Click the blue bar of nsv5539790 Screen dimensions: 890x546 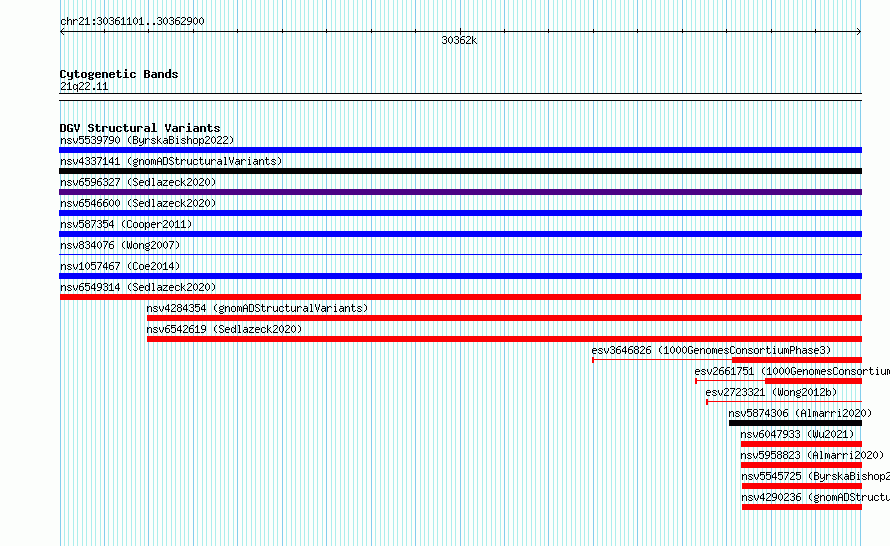pyautogui.click(x=460, y=150)
